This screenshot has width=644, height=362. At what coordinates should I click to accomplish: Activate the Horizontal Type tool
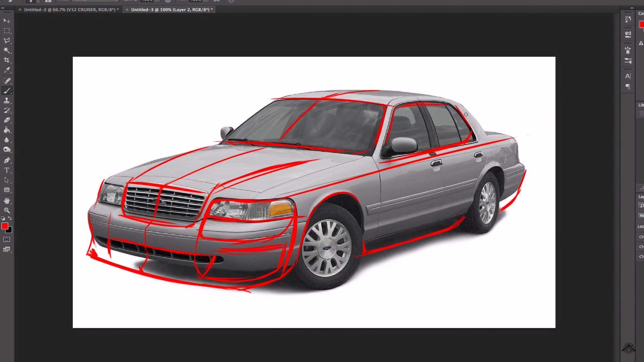pyautogui.click(x=7, y=170)
